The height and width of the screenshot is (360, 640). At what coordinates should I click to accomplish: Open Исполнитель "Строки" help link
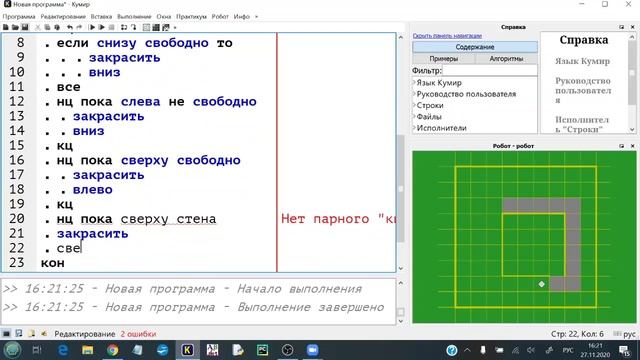pyautogui.click(x=582, y=124)
